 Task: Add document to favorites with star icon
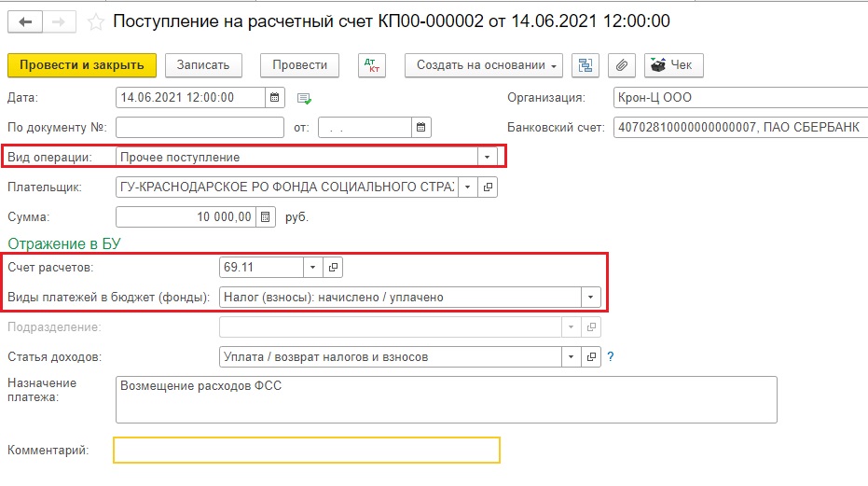click(95, 21)
